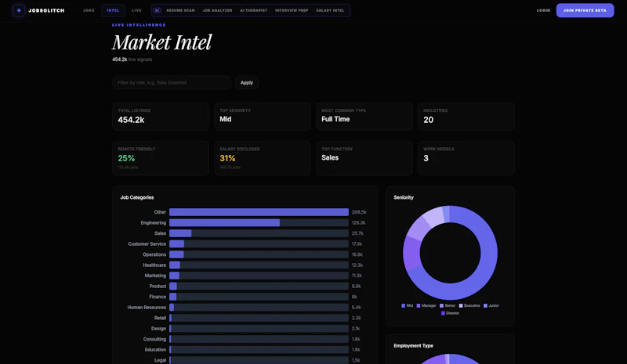This screenshot has width=627, height=364.
Task: Click the Operations category bar
Action: pyautogui.click(x=176, y=254)
